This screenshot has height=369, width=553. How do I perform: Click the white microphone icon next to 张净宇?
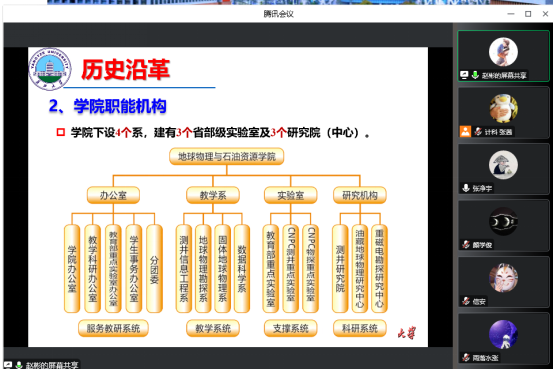466,188
